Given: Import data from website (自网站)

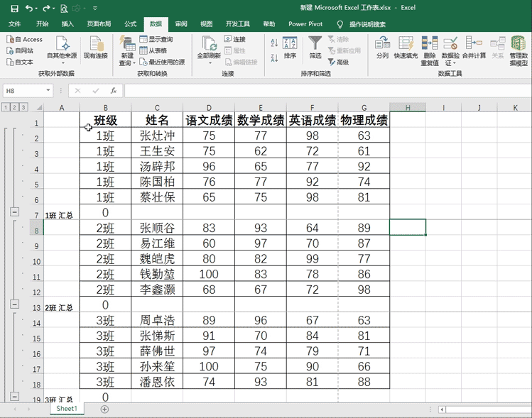Looking at the screenshot, I should (x=20, y=50).
